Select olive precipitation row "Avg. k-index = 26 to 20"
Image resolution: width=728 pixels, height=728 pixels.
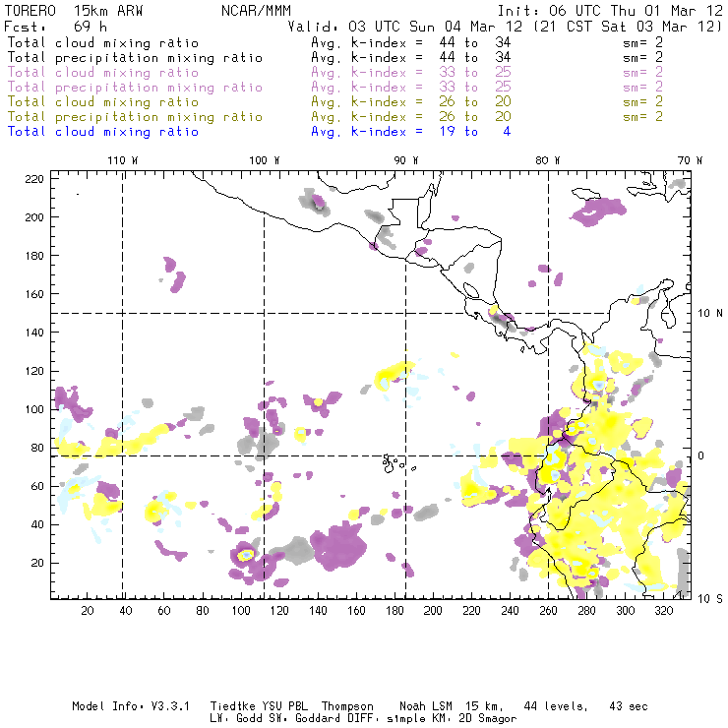coord(411,116)
